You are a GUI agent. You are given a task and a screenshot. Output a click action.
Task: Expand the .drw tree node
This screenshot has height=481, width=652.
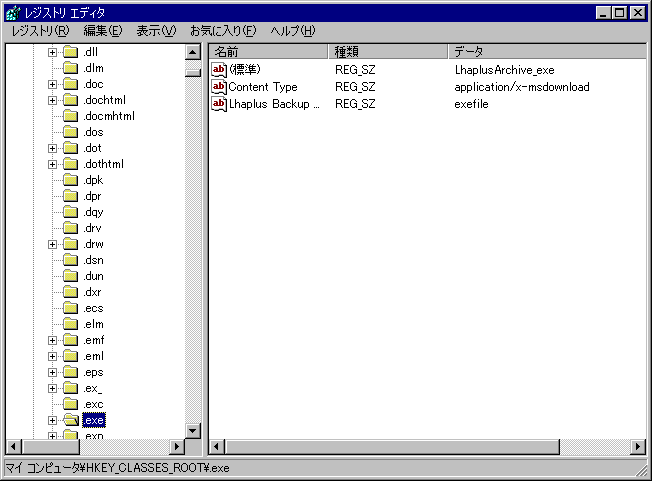pos(52,244)
